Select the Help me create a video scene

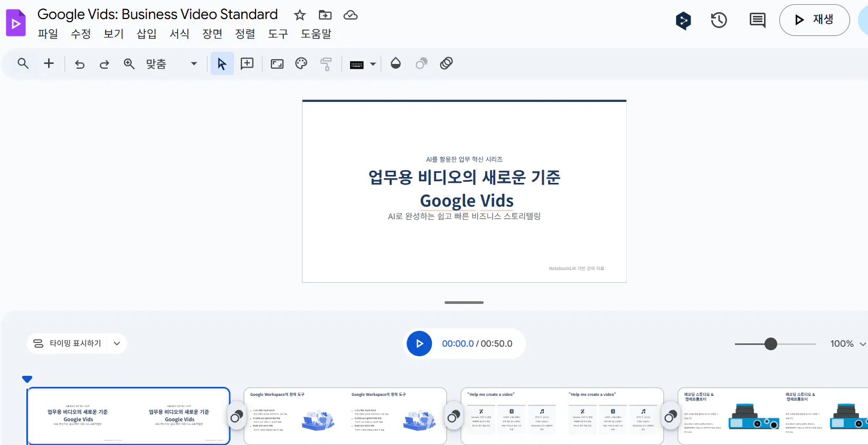point(562,416)
